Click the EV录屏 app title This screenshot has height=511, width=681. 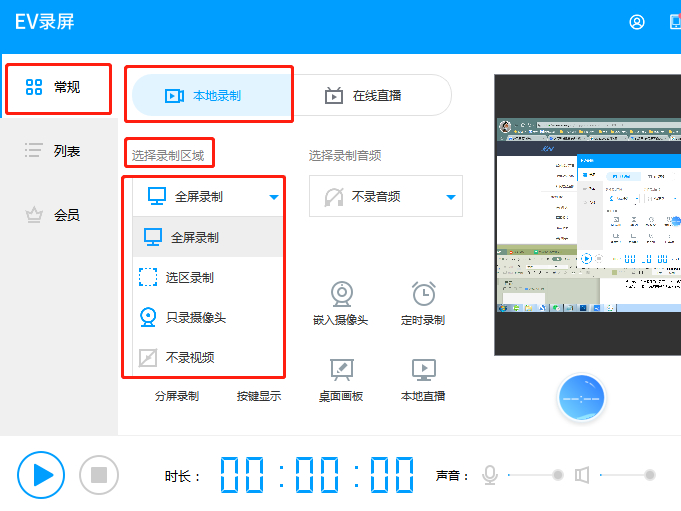(x=45, y=22)
